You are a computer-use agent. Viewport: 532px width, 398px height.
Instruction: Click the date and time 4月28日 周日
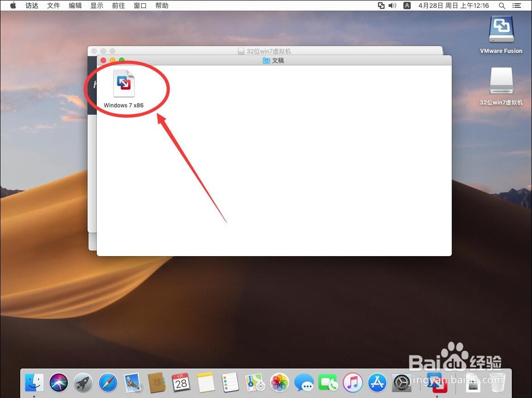(454, 5)
